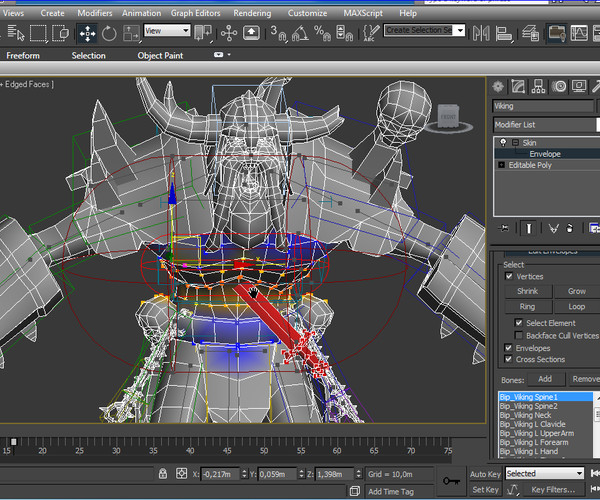Activate the Select and Rotate tool
The height and width of the screenshot is (500, 600).
click(x=109, y=33)
